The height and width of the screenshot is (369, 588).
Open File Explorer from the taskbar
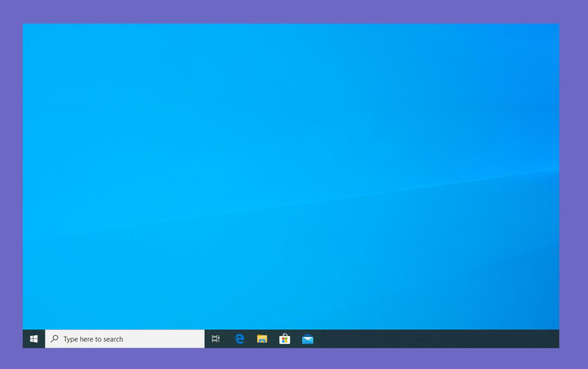[x=262, y=339]
